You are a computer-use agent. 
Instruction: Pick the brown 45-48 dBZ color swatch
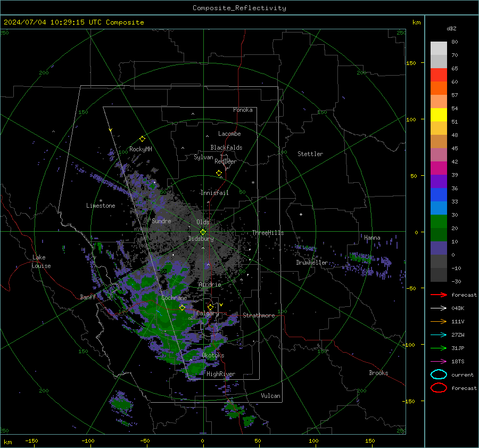[439, 142]
